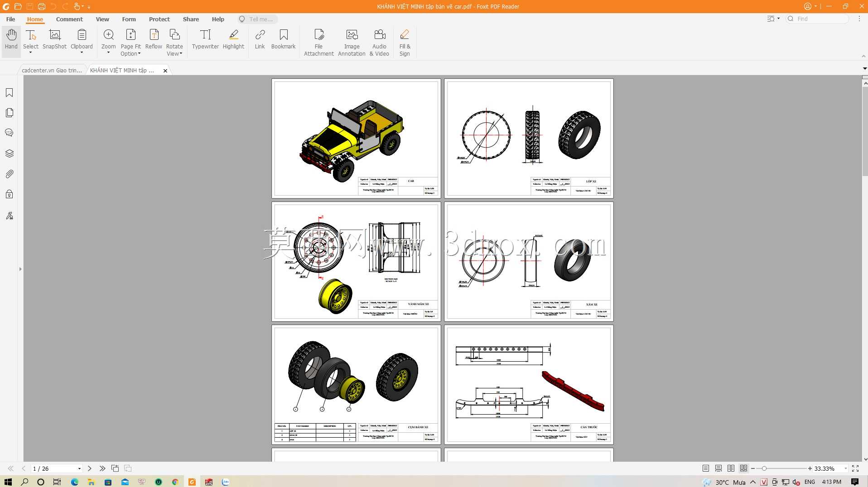Open the File menu
The width and height of the screenshot is (868, 487).
(x=10, y=19)
